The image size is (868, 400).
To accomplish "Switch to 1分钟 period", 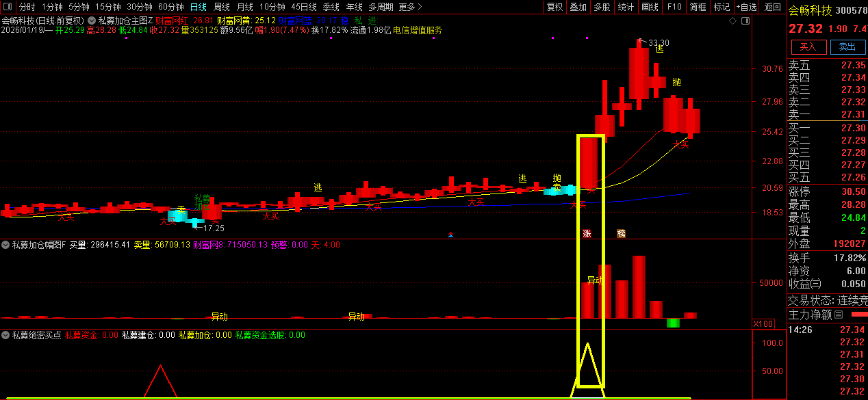I will click(x=52, y=7).
